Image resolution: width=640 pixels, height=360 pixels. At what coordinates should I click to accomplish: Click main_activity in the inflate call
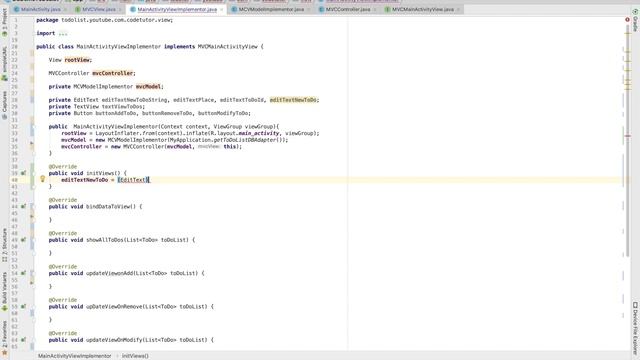point(259,133)
